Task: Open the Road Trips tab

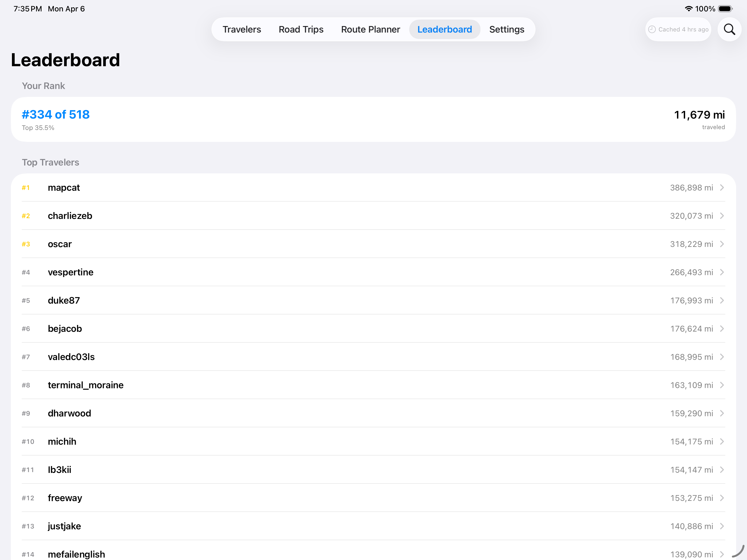Action: pos(301,29)
